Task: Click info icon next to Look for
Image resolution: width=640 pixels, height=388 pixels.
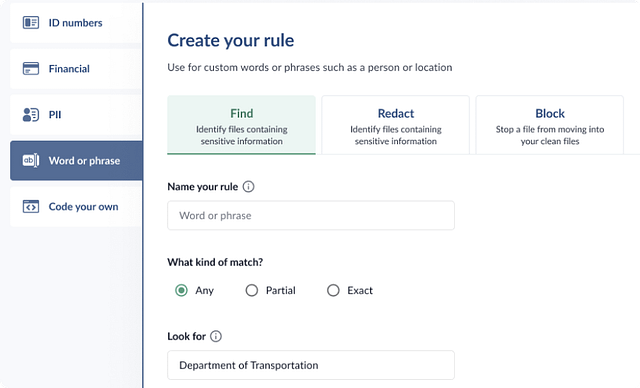Action: (x=216, y=336)
